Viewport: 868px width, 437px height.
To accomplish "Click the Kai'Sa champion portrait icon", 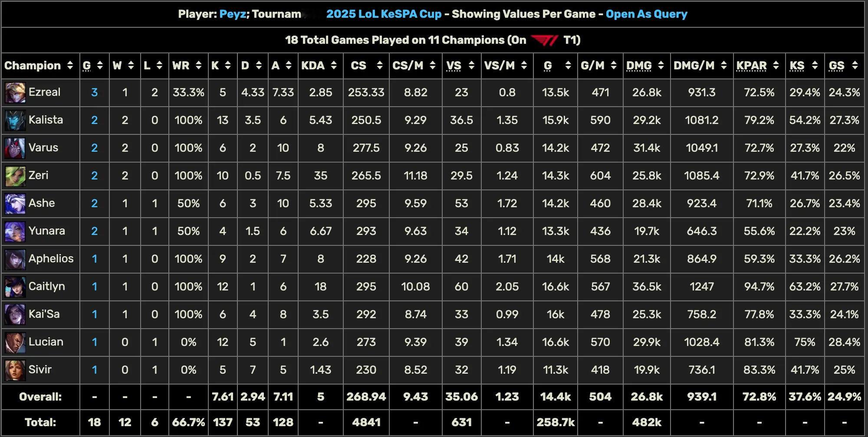I will coord(15,315).
